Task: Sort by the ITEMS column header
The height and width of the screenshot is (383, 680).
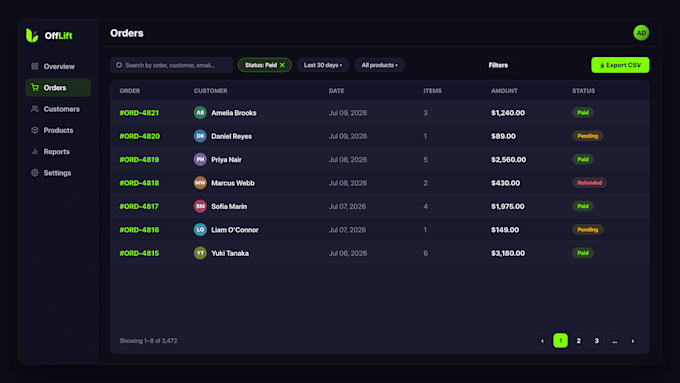Action: pos(432,91)
